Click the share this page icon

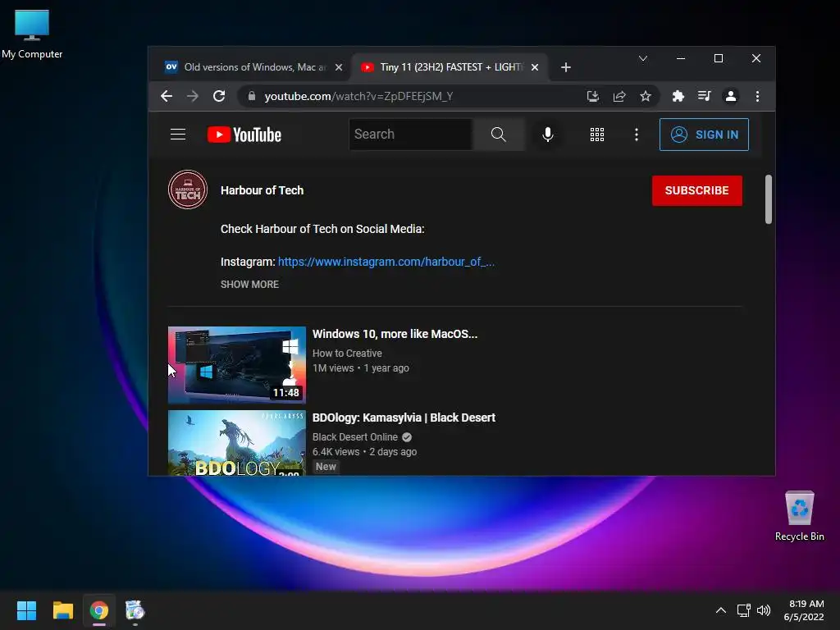619,96
